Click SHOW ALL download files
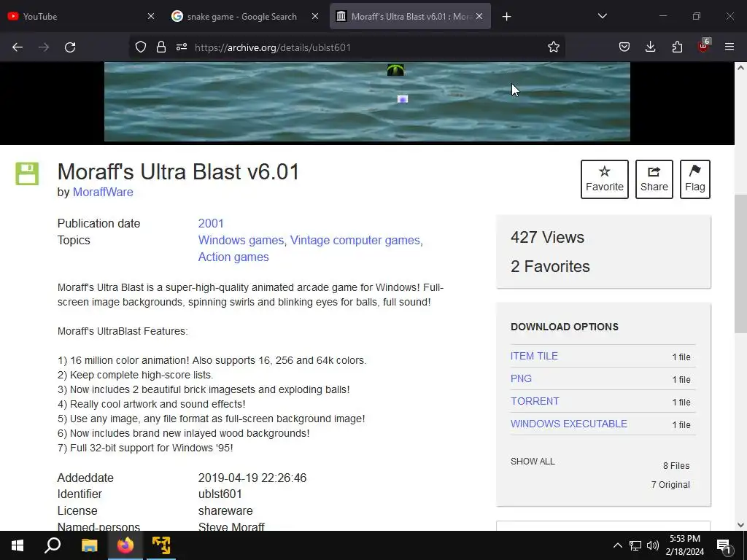The height and width of the screenshot is (560, 747). (533, 462)
